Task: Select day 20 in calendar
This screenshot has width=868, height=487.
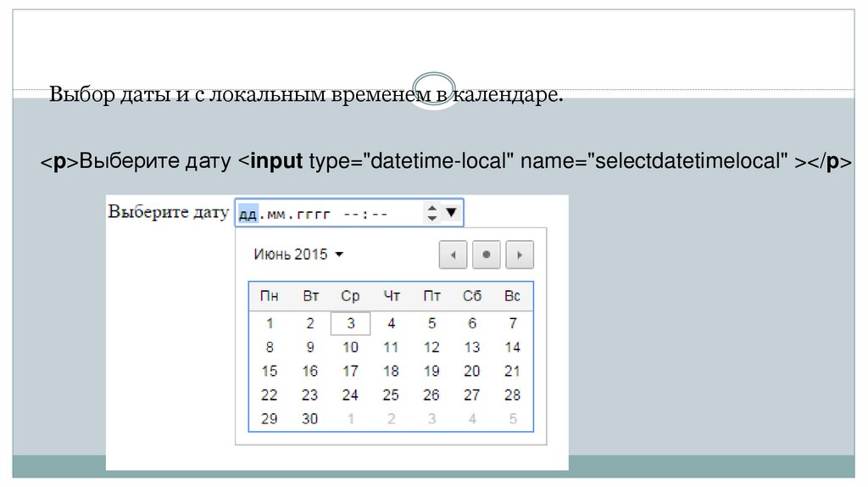Action: tap(472, 372)
